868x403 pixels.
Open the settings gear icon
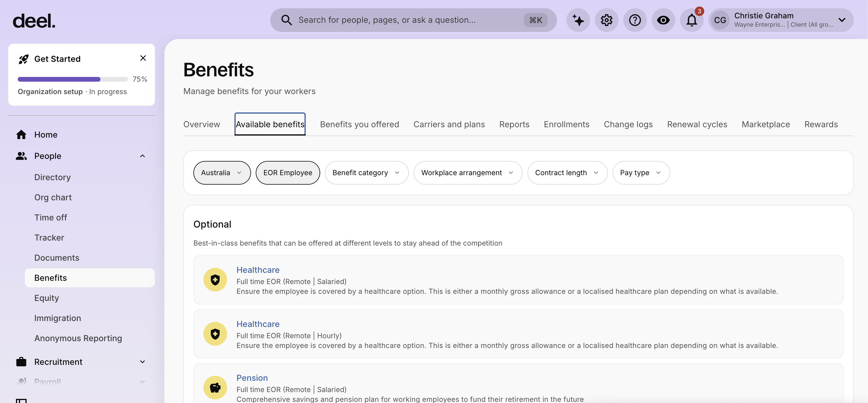pos(606,20)
